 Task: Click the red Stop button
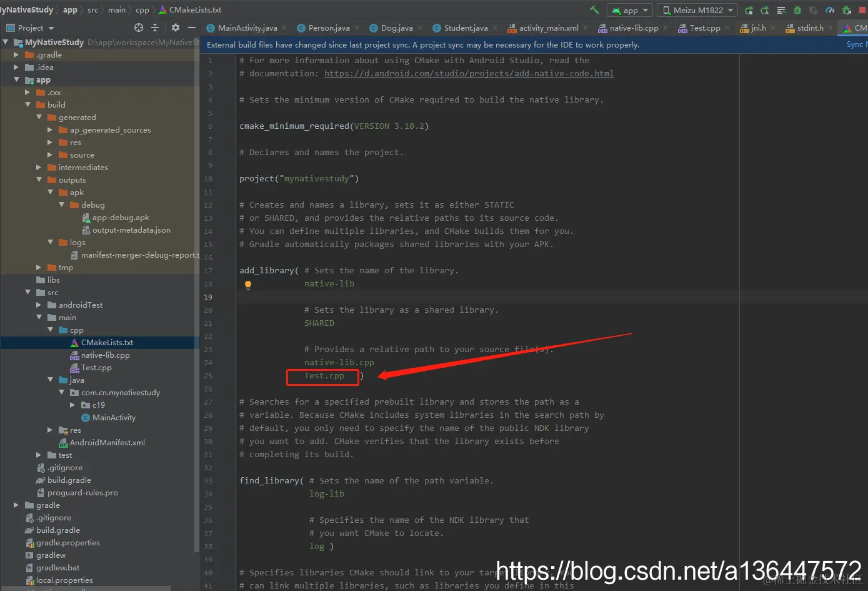pyautogui.click(x=863, y=10)
